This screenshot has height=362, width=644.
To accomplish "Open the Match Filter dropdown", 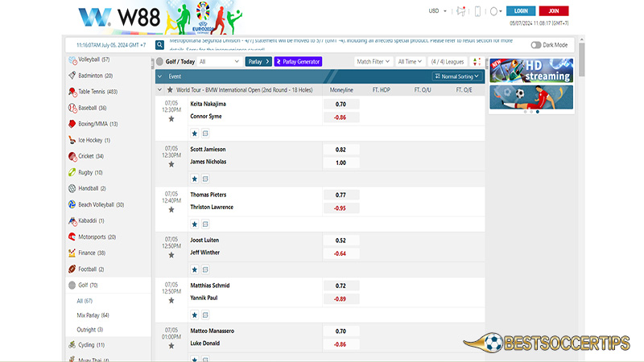I will click(373, 62).
